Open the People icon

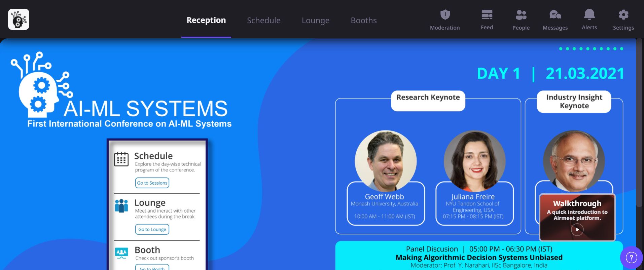[x=521, y=15]
